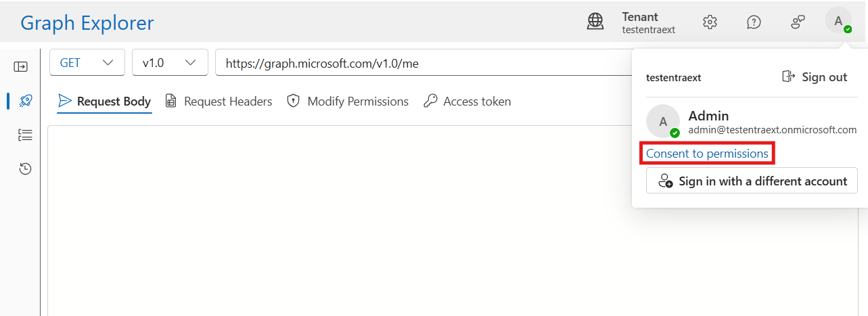This screenshot has width=868, height=316.
Task: Open the v1.0 version dropdown
Action: (x=169, y=62)
